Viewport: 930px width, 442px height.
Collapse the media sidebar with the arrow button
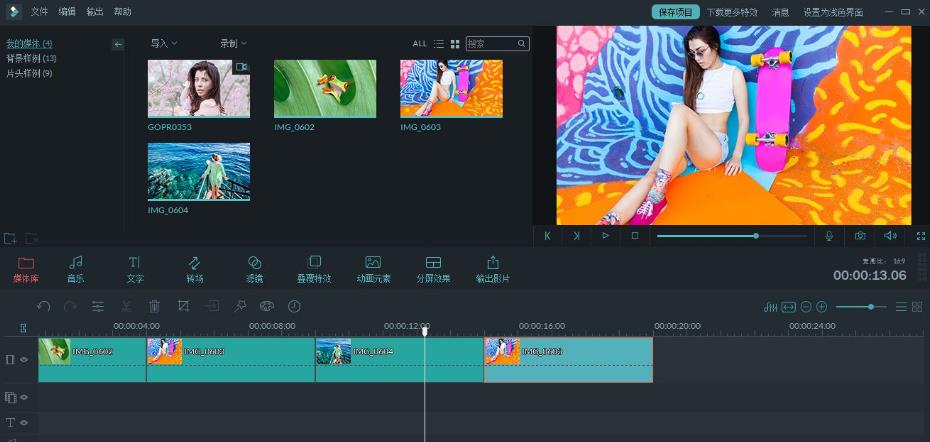coord(117,44)
